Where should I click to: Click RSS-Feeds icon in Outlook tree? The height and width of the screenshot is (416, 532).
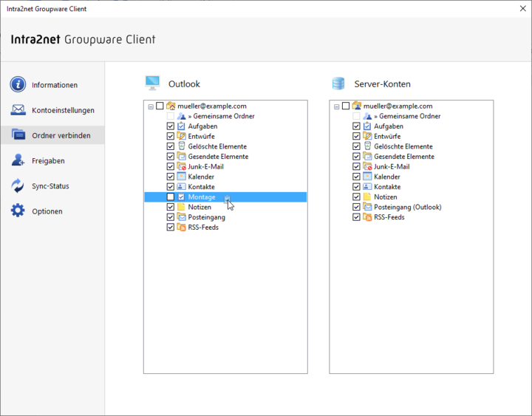pos(182,227)
